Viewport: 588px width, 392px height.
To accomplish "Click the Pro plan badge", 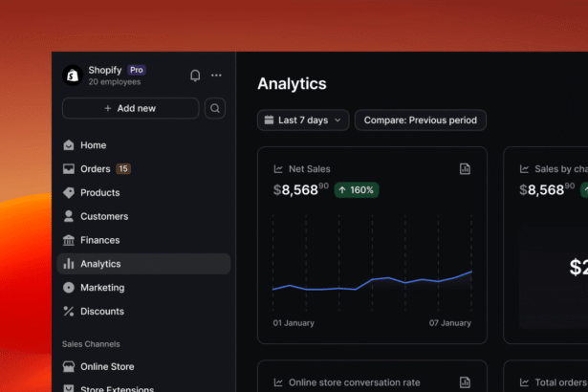I will pos(137,70).
